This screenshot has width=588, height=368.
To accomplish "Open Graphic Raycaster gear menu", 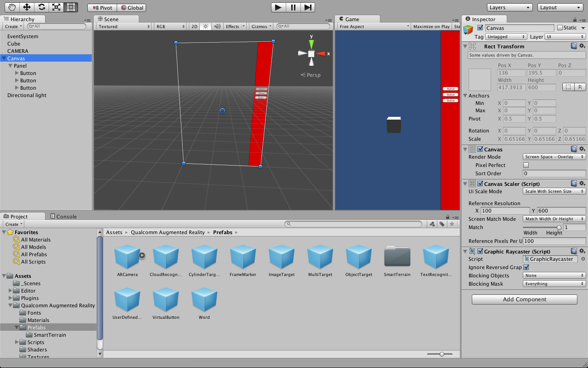I will pos(582,251).
